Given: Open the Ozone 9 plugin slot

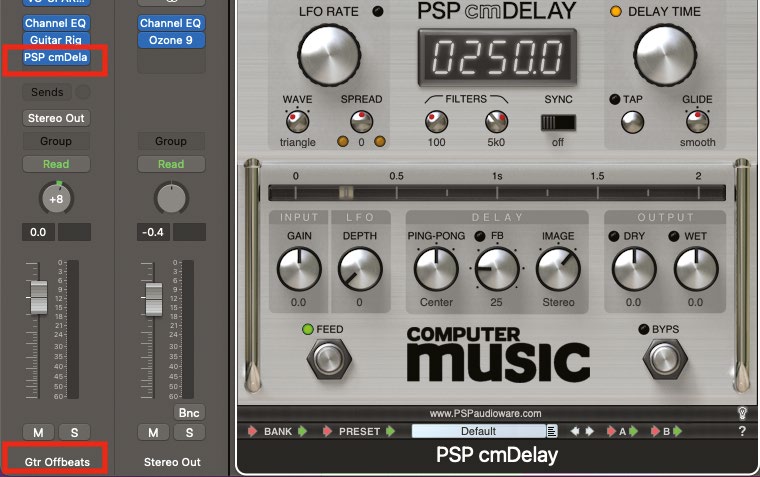Looking at the screenshot, I should (x=171, y=40).
